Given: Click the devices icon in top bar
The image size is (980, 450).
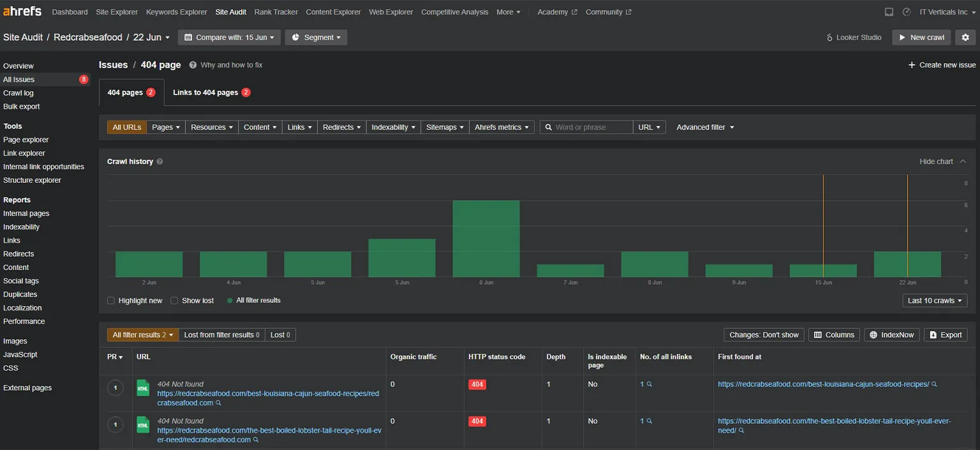Looking at the screenshot, I should pyautogui.click(x=889, y=11).
